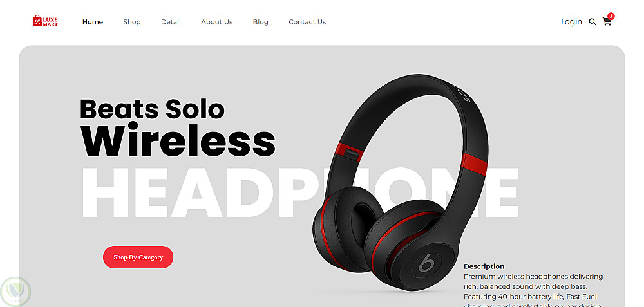
Task: Click the "Beats Solo" heading text
Action: 153,109
